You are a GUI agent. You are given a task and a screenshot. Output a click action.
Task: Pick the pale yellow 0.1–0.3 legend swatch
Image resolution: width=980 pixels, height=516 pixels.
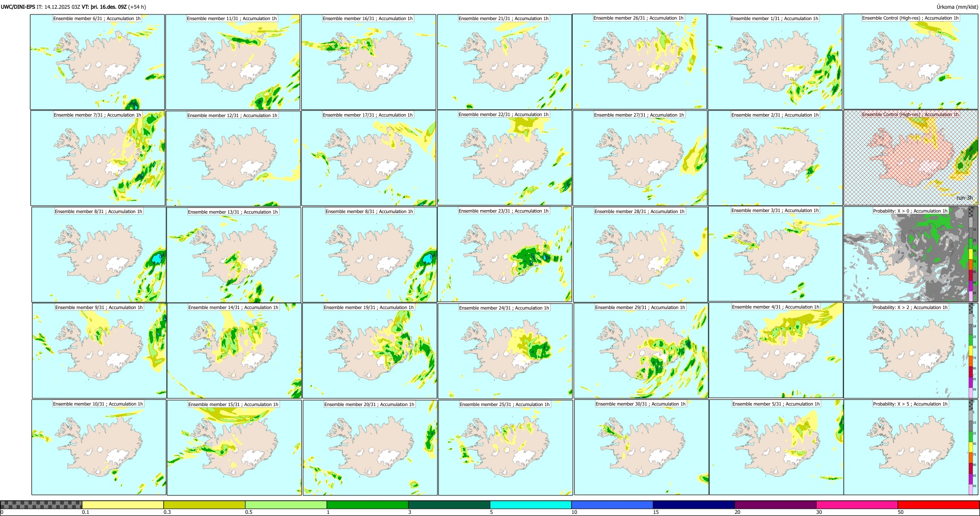[123, 505]
